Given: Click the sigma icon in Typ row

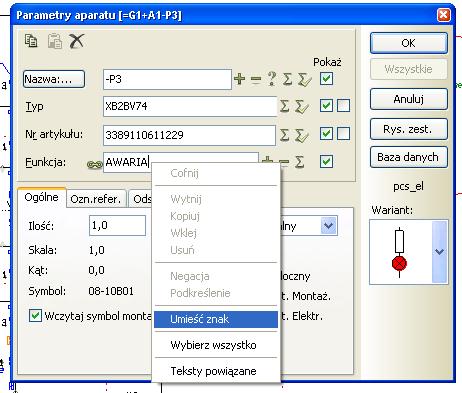Looking at the screenshot, I should 284,106.
